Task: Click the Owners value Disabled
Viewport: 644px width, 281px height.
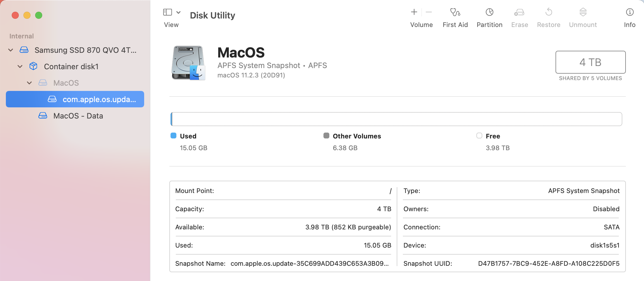Action: pyautogui.click(x=606, y=209)
